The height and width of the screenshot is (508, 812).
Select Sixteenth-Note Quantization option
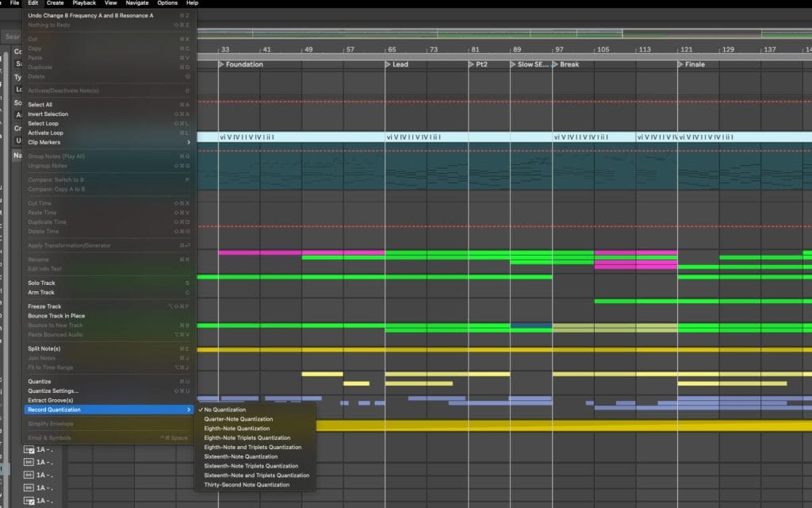point(241,456)
